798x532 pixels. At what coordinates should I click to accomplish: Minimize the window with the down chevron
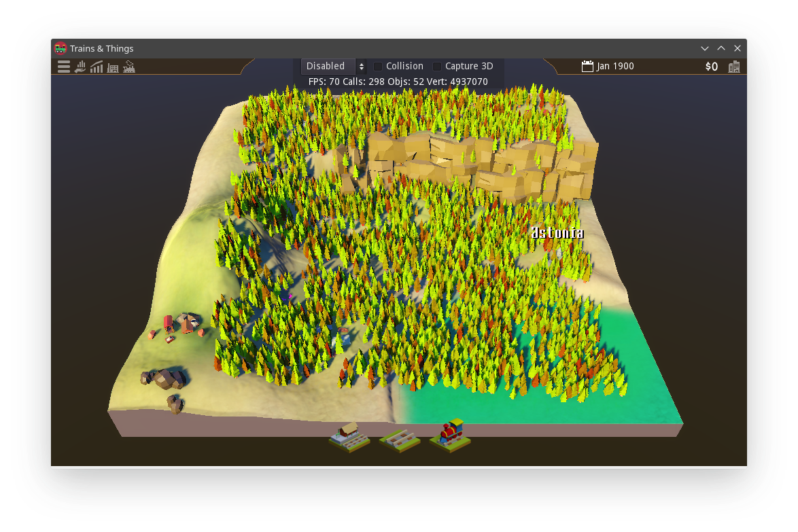(x=705, y=48)
